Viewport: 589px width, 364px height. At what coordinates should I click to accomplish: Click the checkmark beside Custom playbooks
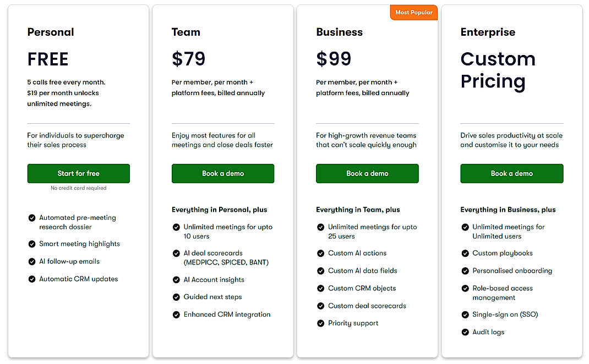pyautogui.click(x=465, y=253)
